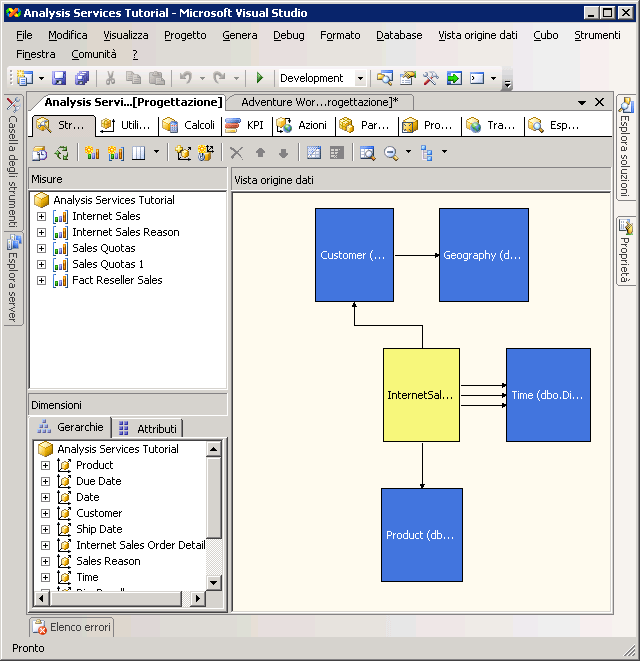
Task: Open the Vista origine dati menu
Action: coord(478,35)
